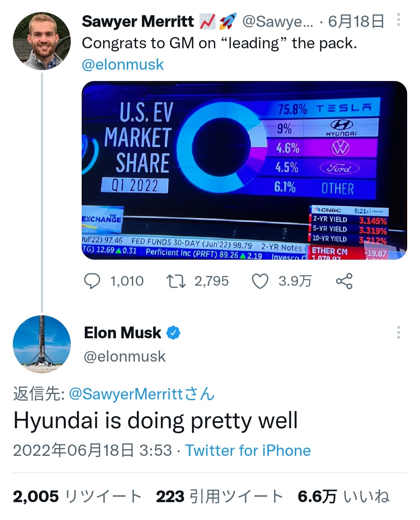View the 223 quote tweets
This screenshot has height=520, width=420.
219,497
